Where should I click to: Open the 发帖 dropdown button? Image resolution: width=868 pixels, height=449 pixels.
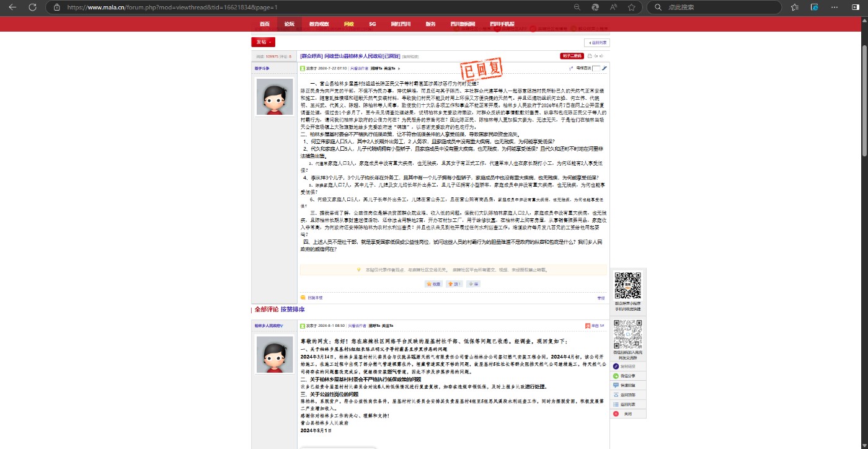(263, 42)
